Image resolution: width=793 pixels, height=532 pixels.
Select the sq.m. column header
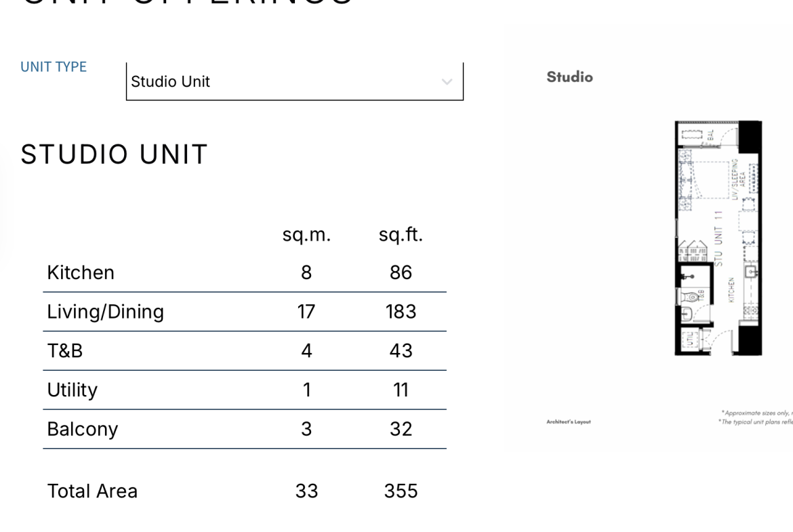[x=306, y=235]
